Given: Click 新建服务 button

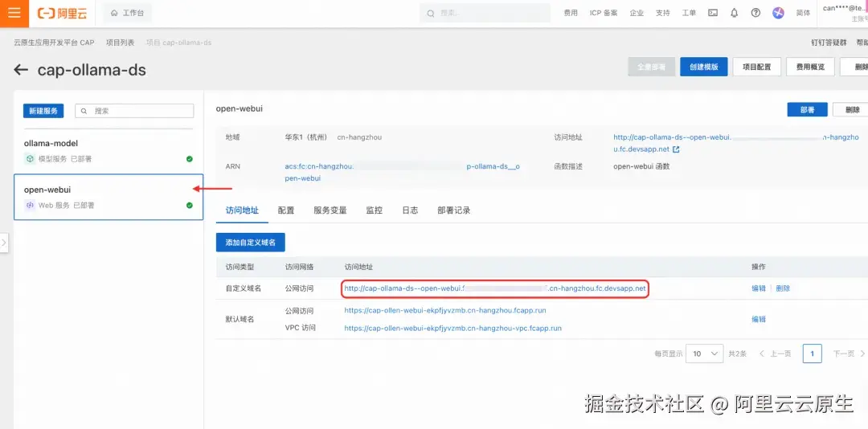Looking at the screenshot, I should coord(43,111).
